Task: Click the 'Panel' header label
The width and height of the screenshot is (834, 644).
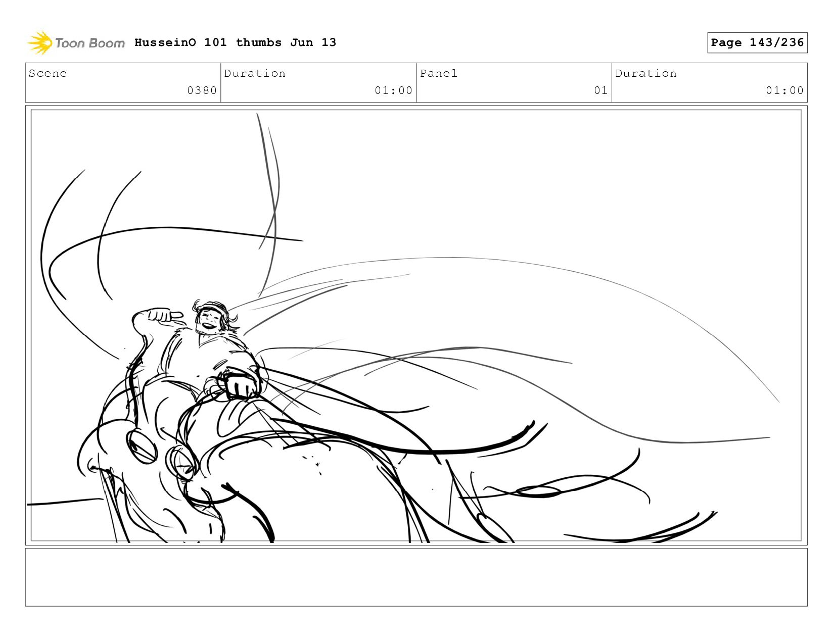Action: [439, 73]
